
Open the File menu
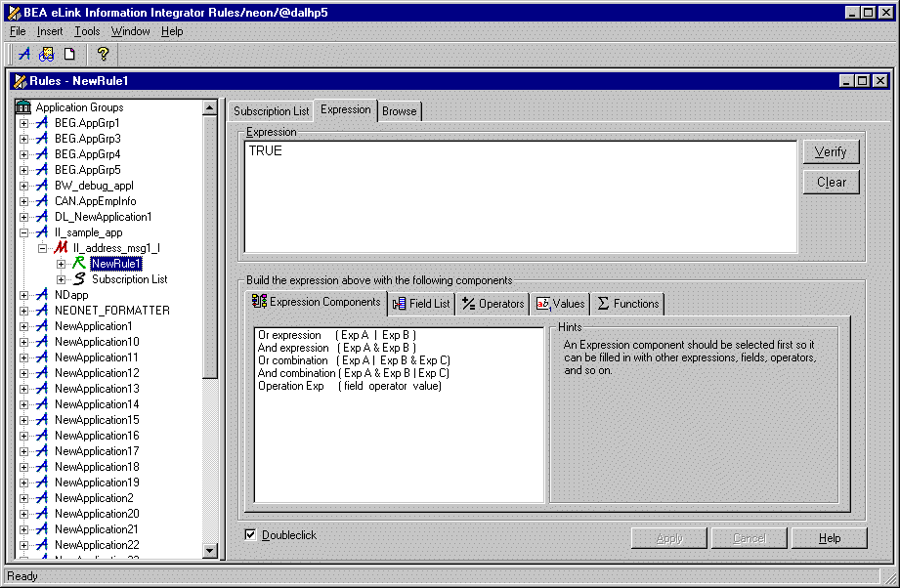pos(18,31)
